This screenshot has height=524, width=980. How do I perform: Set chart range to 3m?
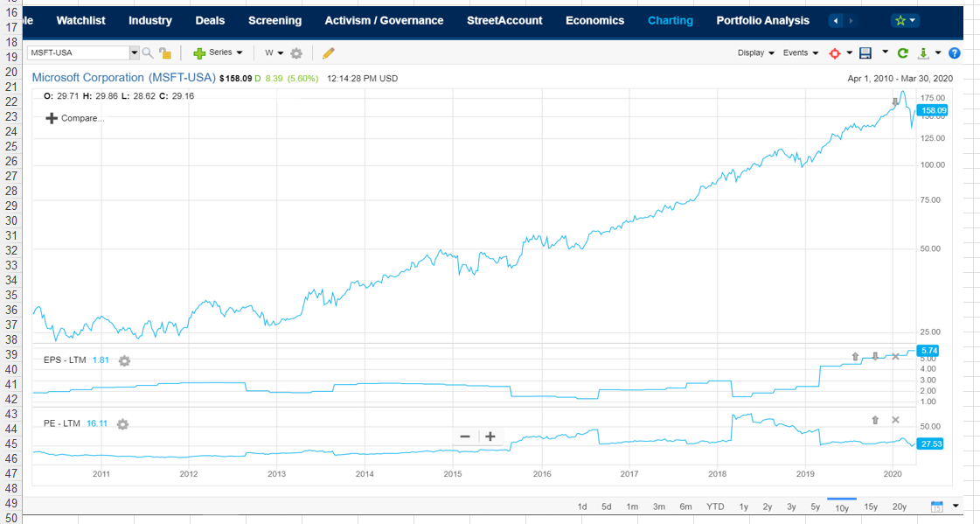(659, 507)
